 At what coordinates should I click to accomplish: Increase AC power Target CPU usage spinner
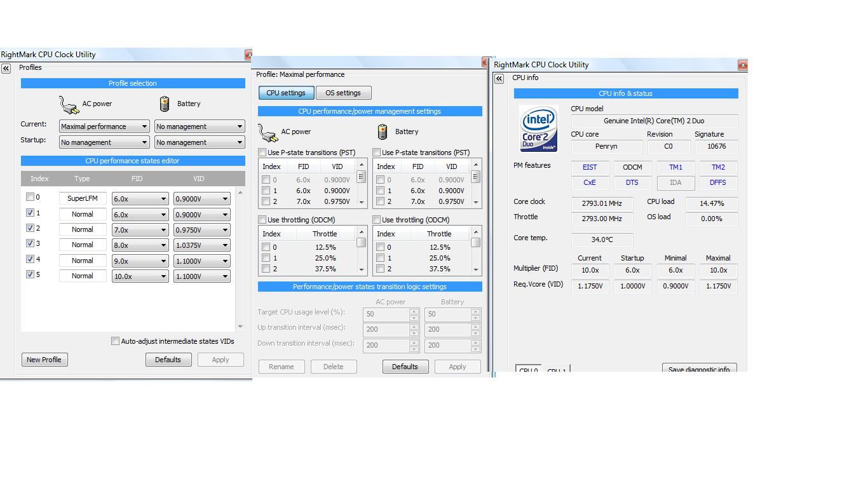(x=414, y=311)
